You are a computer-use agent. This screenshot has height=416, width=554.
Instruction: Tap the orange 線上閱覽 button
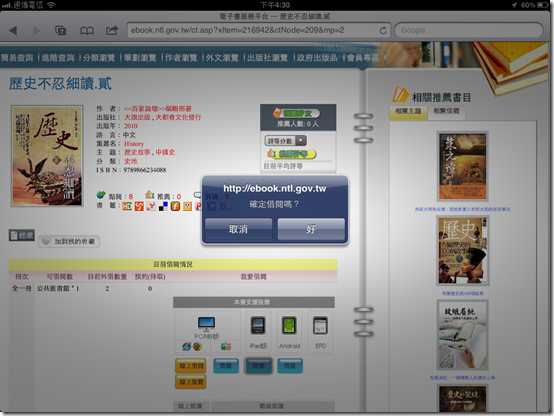coord(191,382)
